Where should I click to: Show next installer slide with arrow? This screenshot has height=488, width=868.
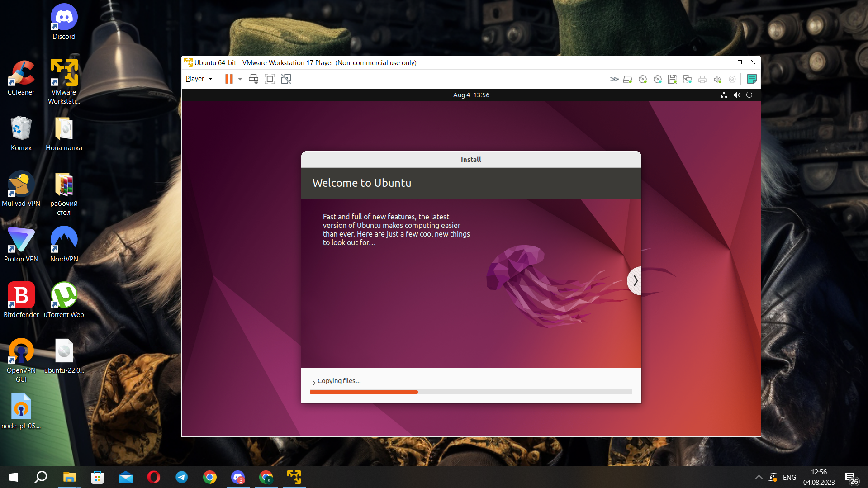[x=635, y=281]
